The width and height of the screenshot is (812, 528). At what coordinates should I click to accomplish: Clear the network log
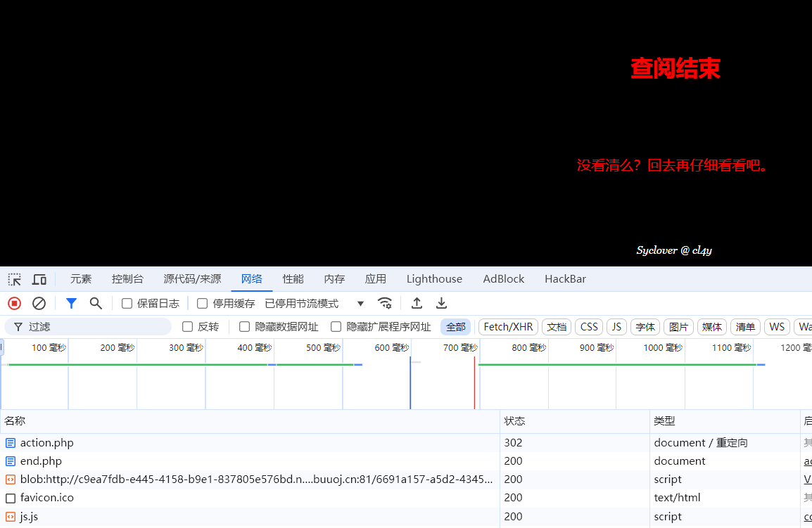click(x=39, y=303)
